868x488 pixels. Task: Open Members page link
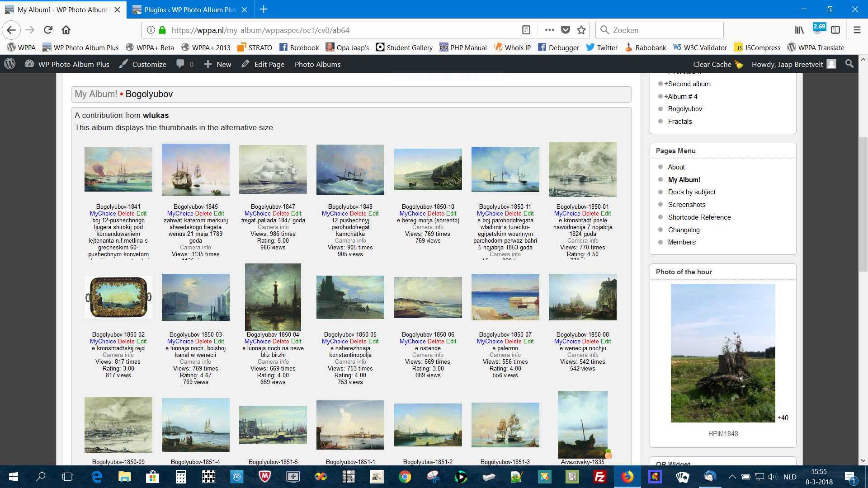coord(682,242)
